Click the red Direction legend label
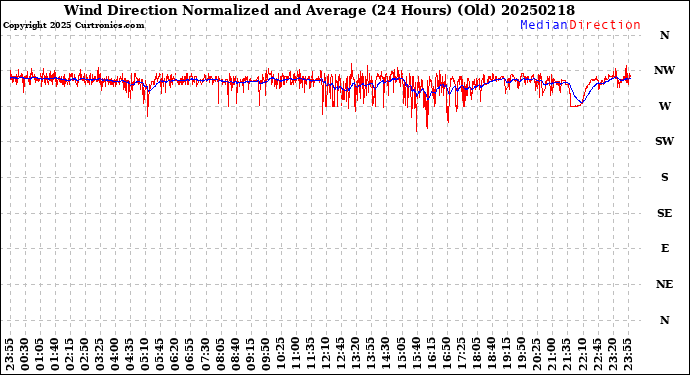Image resolution: width=690 pixels, height=375 pixels. click(605, 25)
